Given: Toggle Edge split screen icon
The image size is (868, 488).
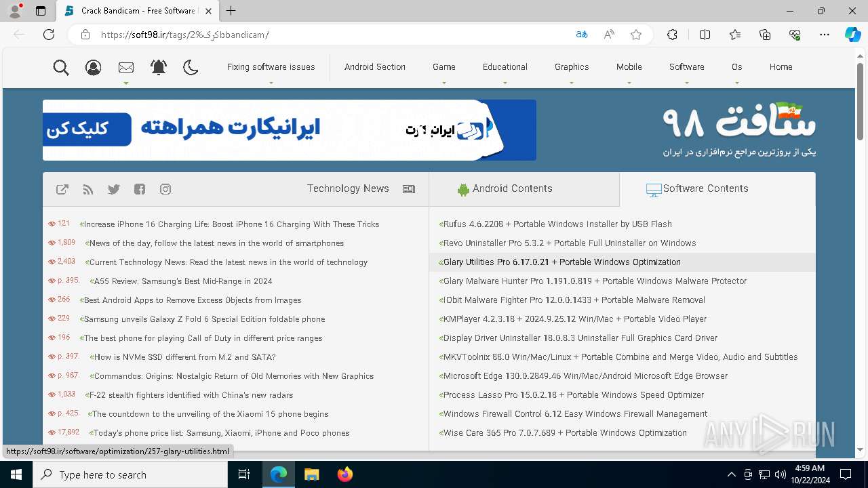Looking at the screenshot, I should click(705, 35).
